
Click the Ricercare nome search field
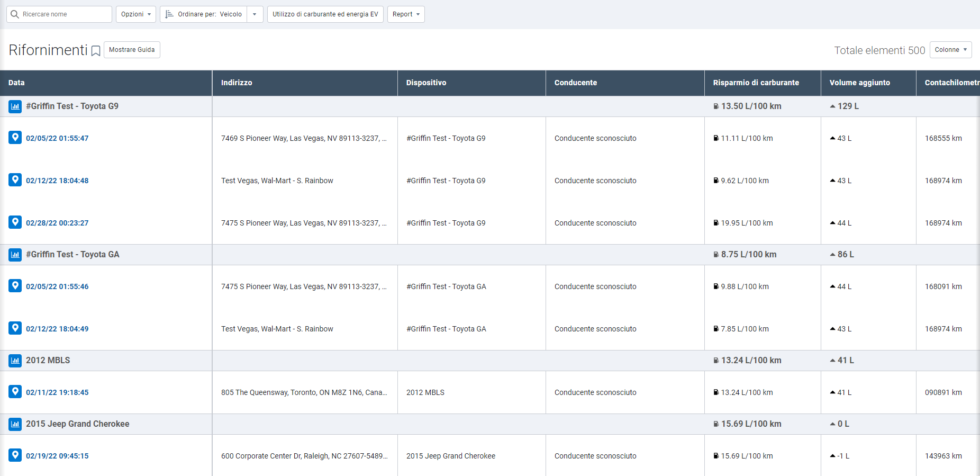pyautogui.click(x=63, y=14)
